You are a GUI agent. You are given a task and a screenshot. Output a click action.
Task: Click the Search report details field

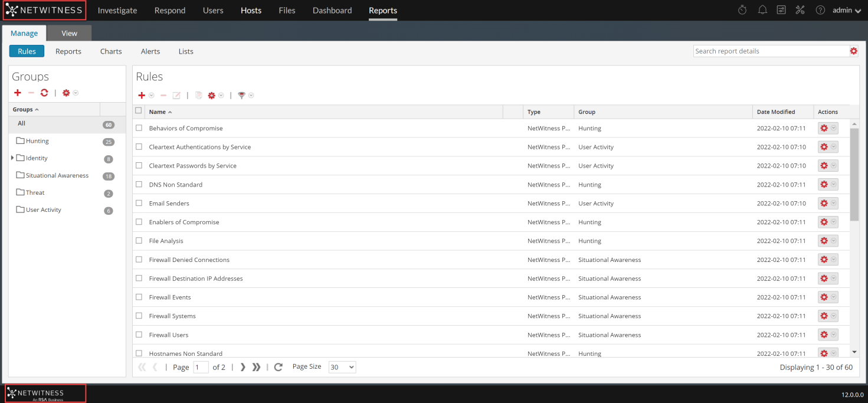click(x=770, y=51)
